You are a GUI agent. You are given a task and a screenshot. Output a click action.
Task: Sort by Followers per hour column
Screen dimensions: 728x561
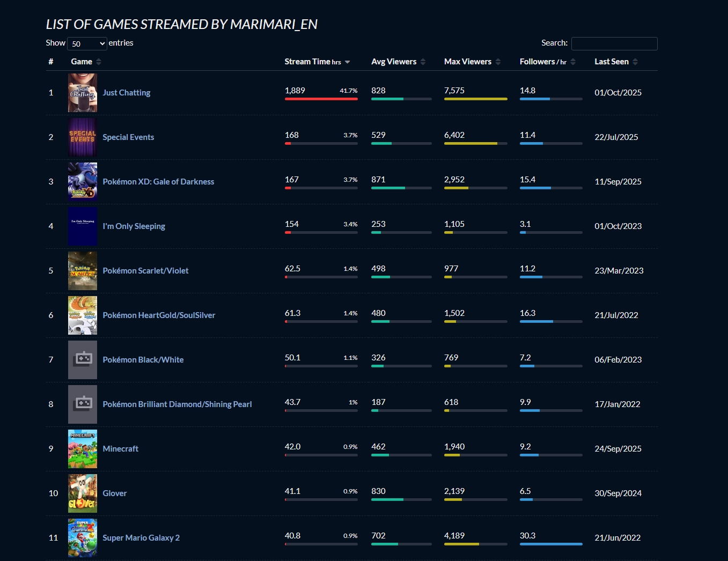[547, 62]
